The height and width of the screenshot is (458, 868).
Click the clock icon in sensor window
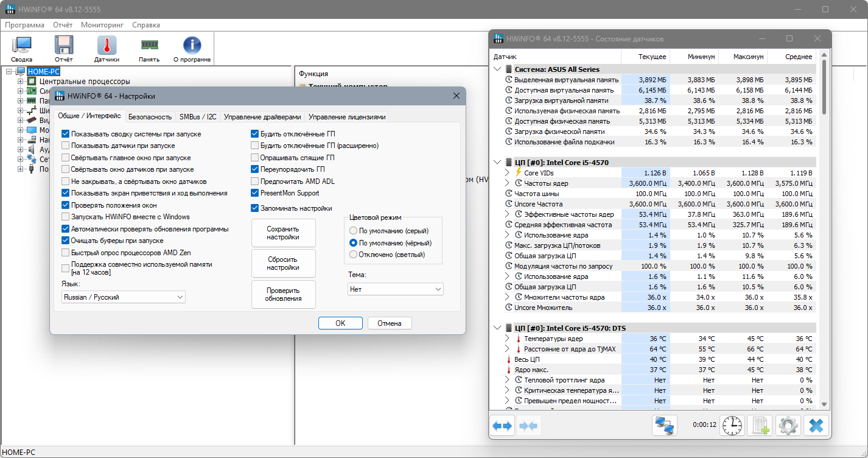tap(732, 425)
